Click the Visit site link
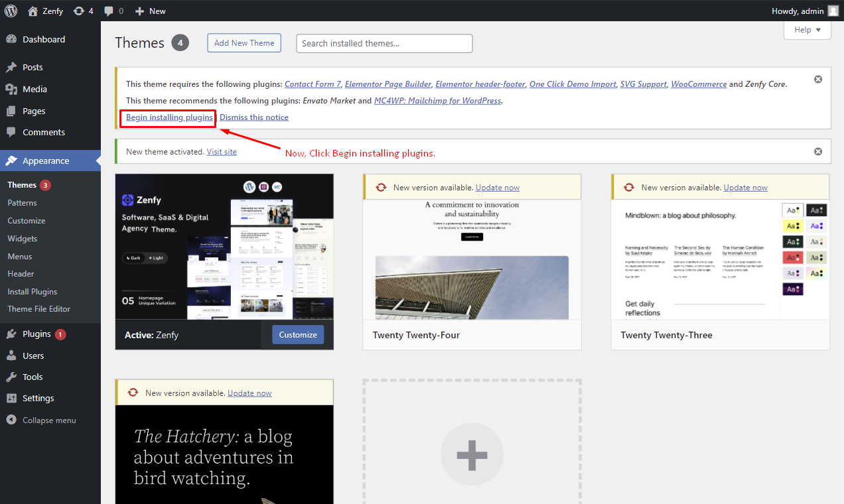 (x=222, y=152)
